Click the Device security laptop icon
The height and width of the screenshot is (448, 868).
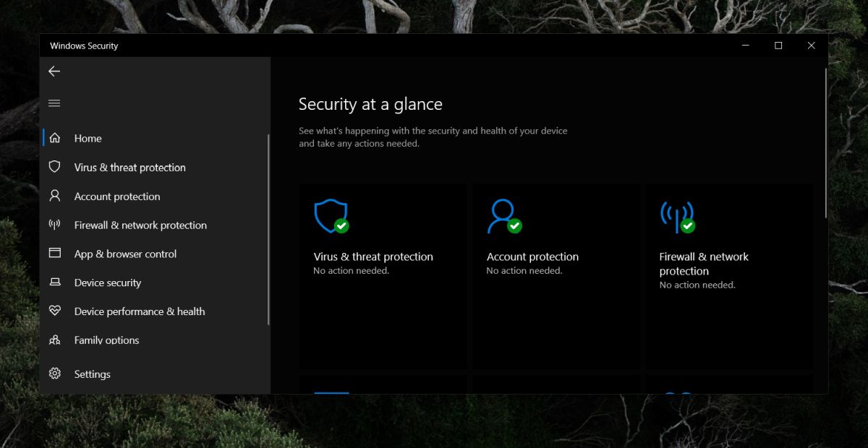tap(55, 283)
